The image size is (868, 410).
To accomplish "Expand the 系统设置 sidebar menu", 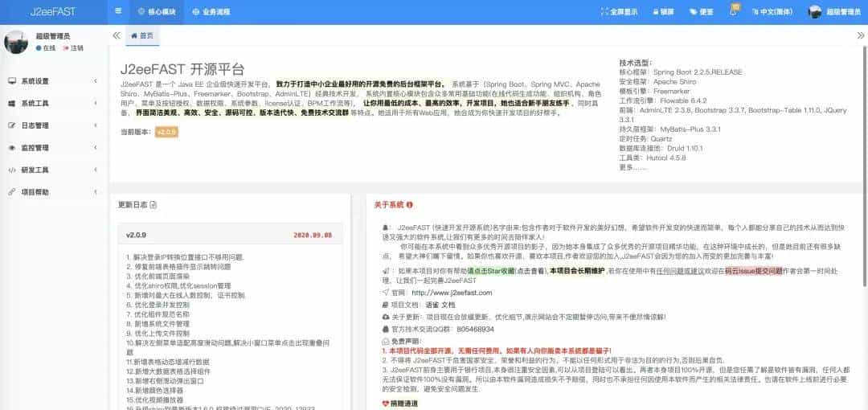I will tap(54, 81).
